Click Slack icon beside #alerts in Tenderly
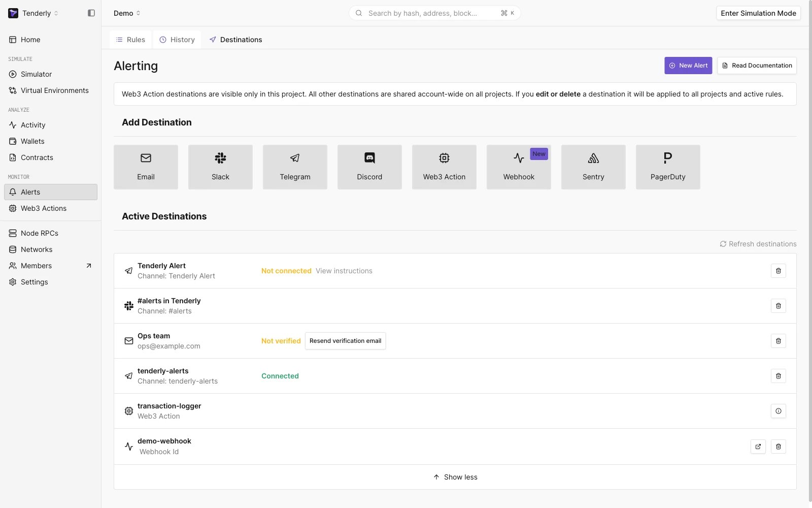This screenshot has height=508, width=812. pos(129,306)
